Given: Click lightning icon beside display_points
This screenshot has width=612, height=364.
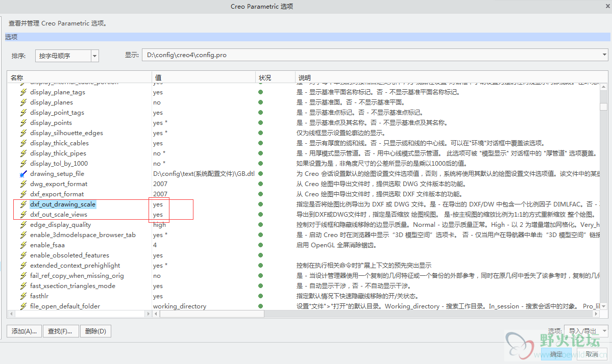Looking at the screenshot, I should [x=23, y=123].
